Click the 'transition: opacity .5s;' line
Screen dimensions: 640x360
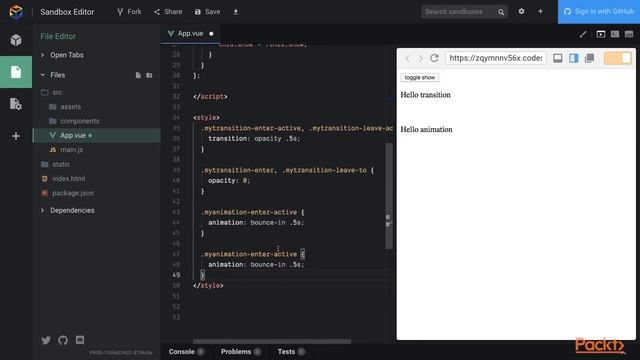(254, 139)
